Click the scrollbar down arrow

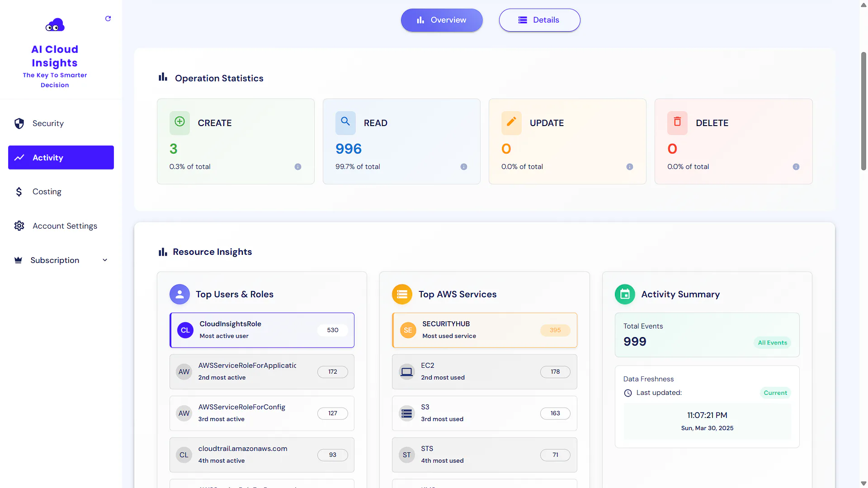point(863,483)
